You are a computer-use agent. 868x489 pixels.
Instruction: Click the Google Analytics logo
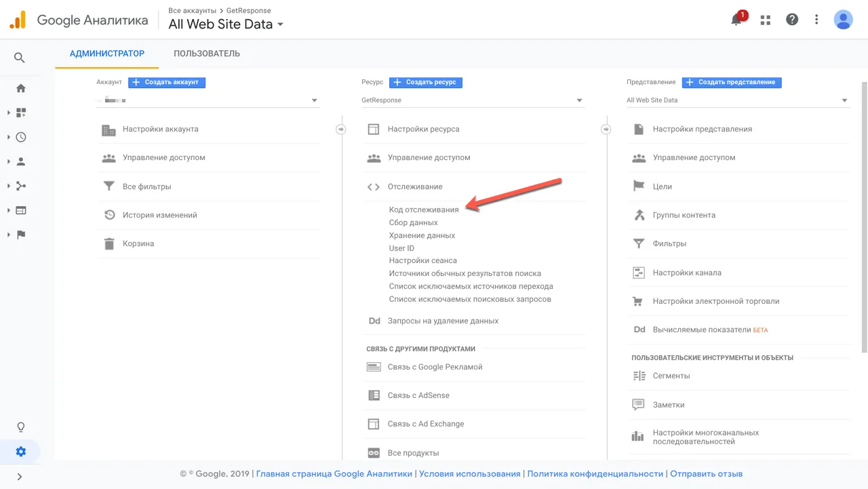tap(18, 20)
